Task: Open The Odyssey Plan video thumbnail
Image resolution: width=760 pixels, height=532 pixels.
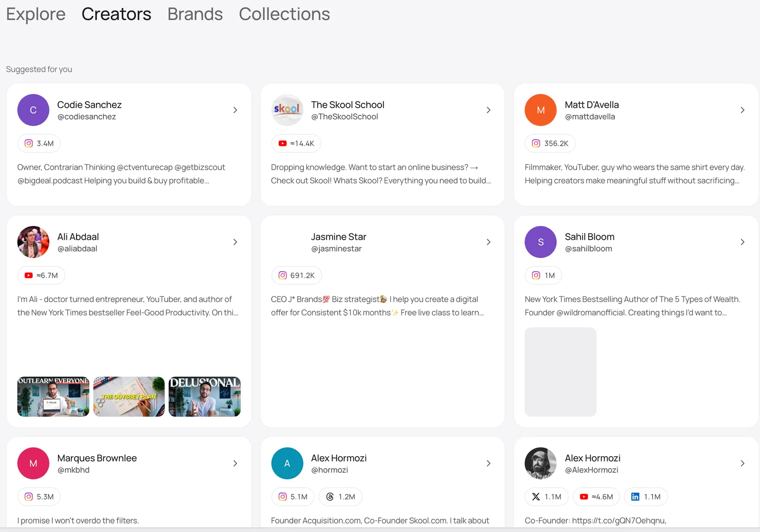Action: click(129, 397)
